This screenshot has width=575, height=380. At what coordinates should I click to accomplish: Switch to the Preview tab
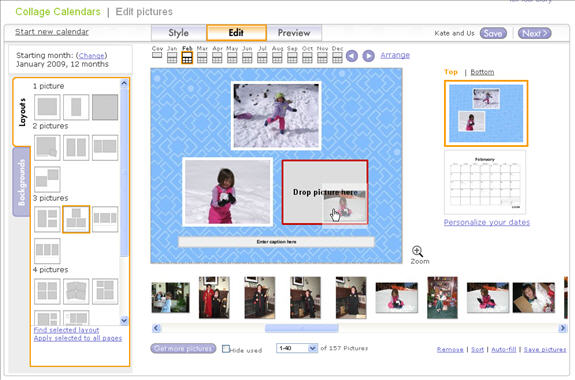[x=294, y=33]
